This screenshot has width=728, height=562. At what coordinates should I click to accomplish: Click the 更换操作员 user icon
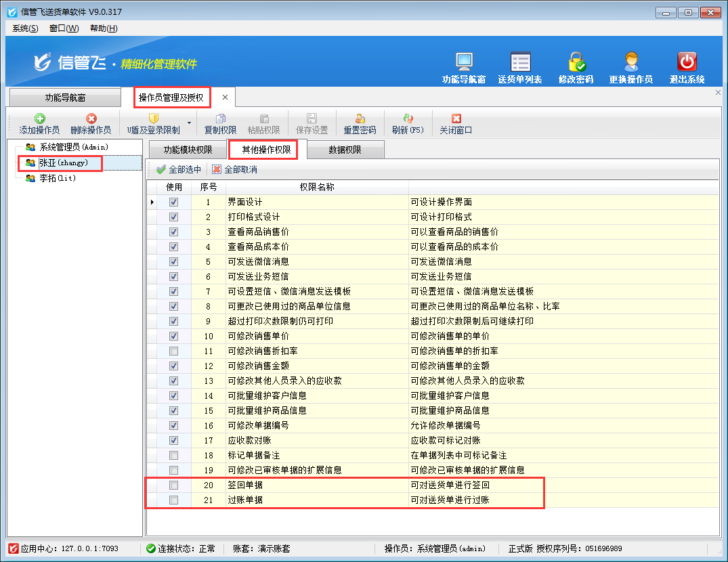click(x=631, y=62)
